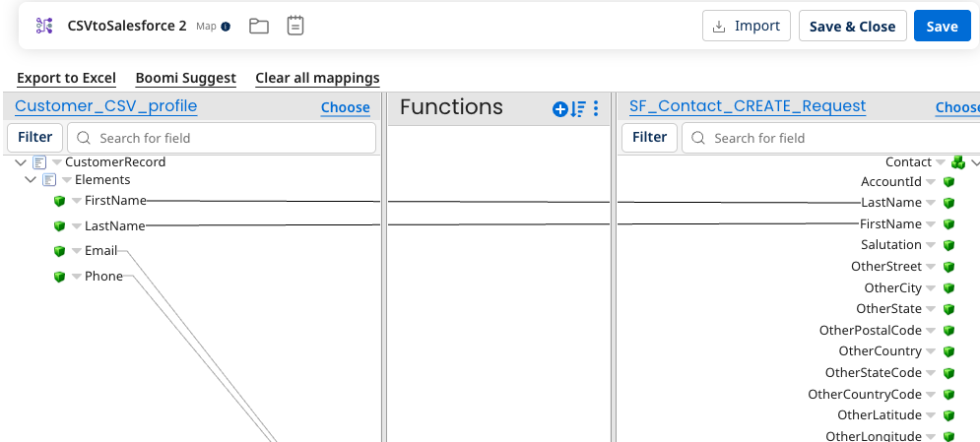Click green cube beside OtherStateCode
980x442 pixels.
coord(948,373)
